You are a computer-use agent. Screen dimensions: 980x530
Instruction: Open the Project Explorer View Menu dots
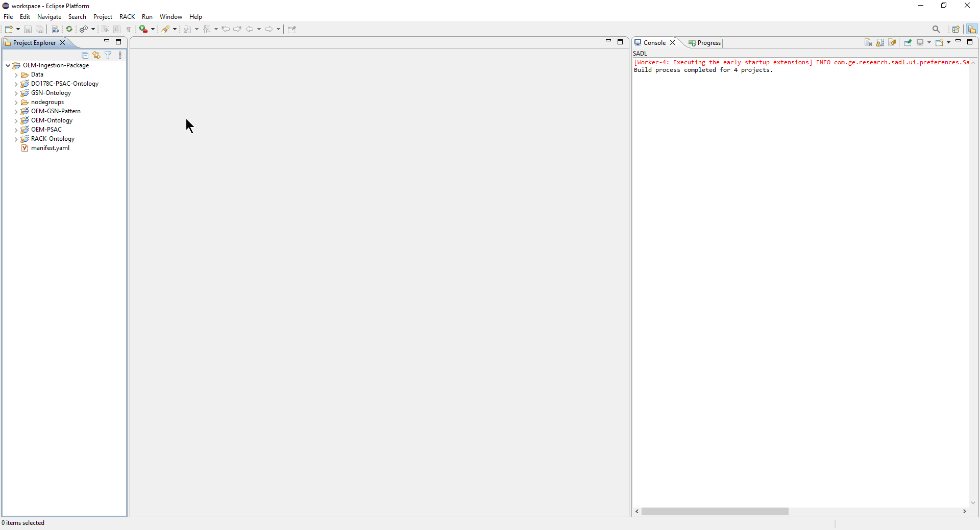pos(120,55)
